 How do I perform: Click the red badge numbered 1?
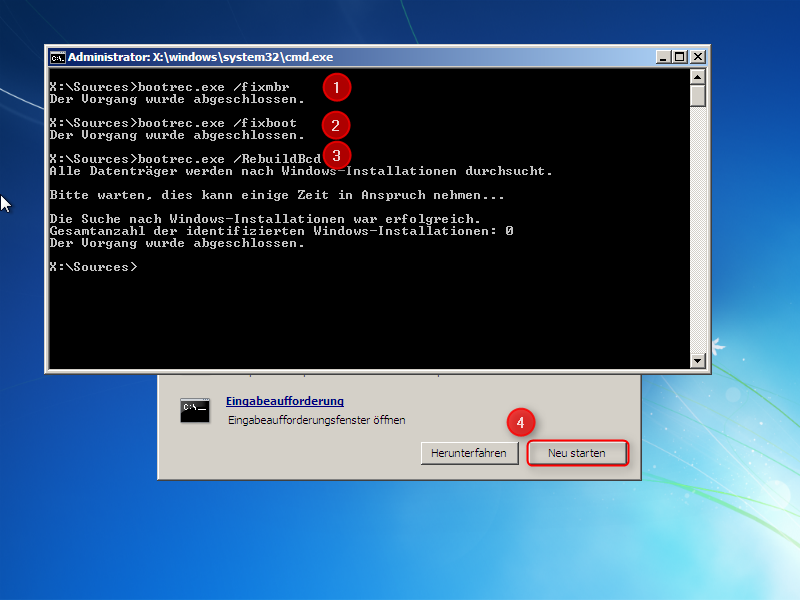[336, 88]
